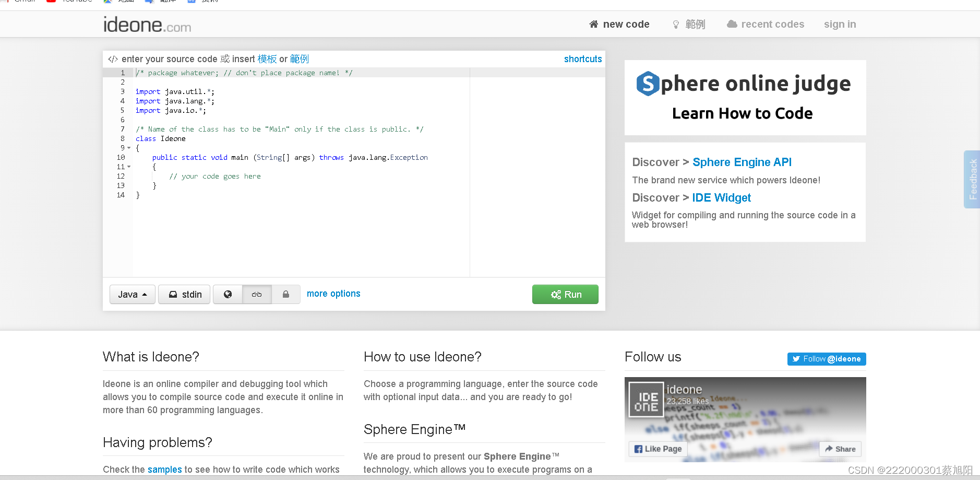
Task: Click the stdin button
Action: pyautogui.click(x=184, y=295)
